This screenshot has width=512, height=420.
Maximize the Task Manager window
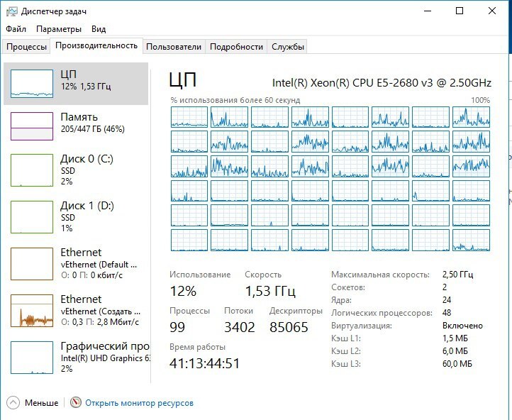click(460, 11)
